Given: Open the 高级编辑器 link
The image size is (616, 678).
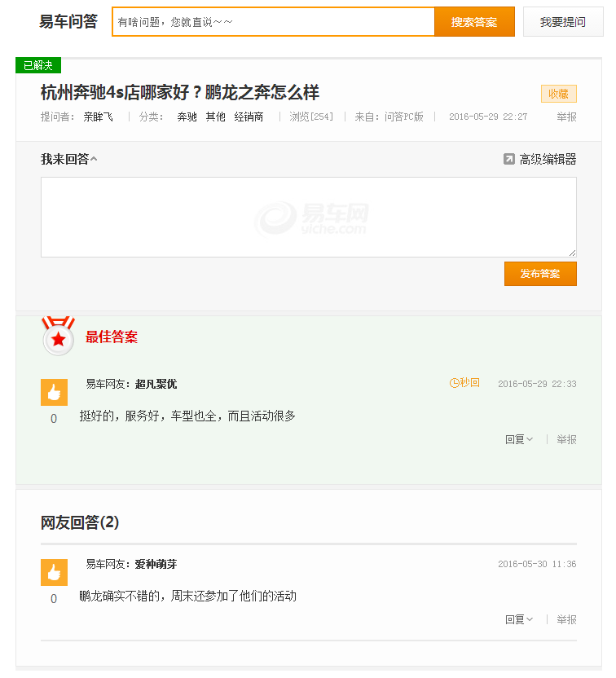Looking at the screenshot, I should click(548, 159).
